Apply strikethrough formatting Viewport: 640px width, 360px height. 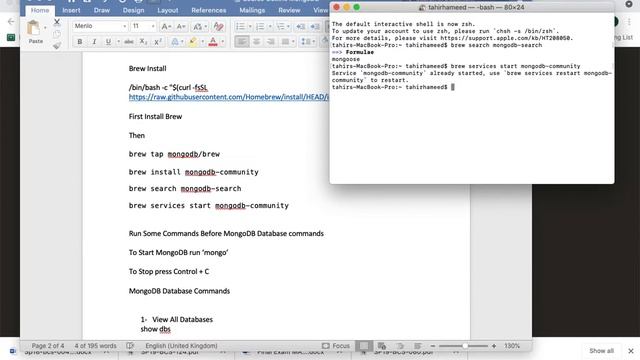pyautogui.click(x=129, y=42)
